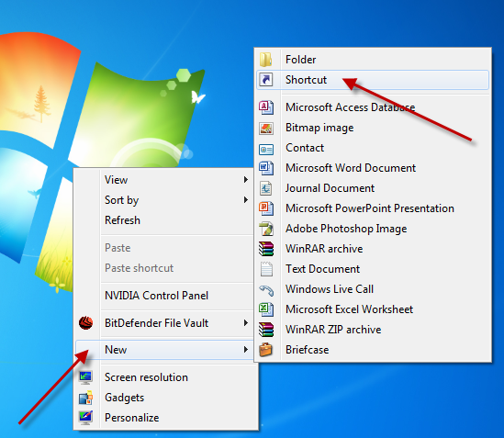Click the Contact card icon
Image resolution: width=504 pixels, height=438 pixels.
pyautogui.click(x=266, y=149)
